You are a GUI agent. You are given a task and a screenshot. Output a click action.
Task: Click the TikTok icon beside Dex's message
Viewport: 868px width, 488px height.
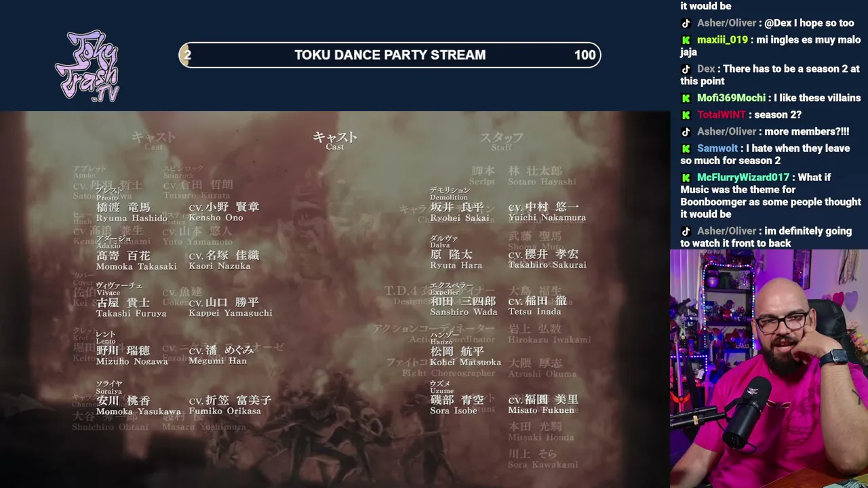[686, 69]
